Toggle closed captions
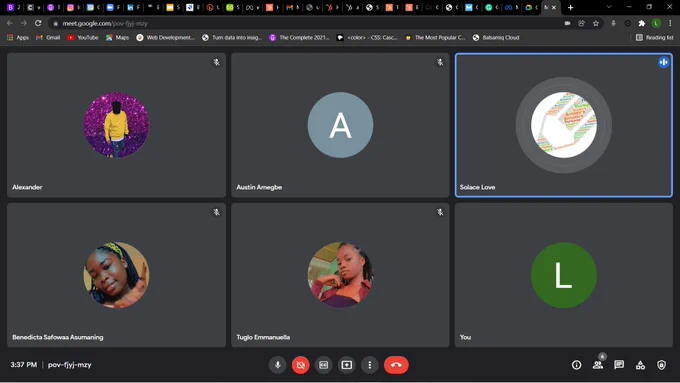The width and height of the screenshot is (680, 383). 324,365
